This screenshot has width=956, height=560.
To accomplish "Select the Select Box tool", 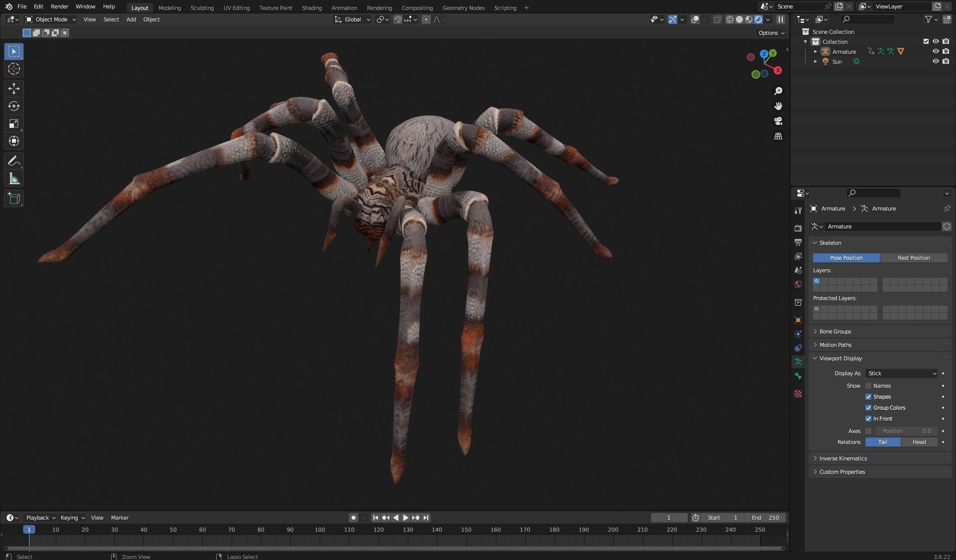I will (14, 51).
